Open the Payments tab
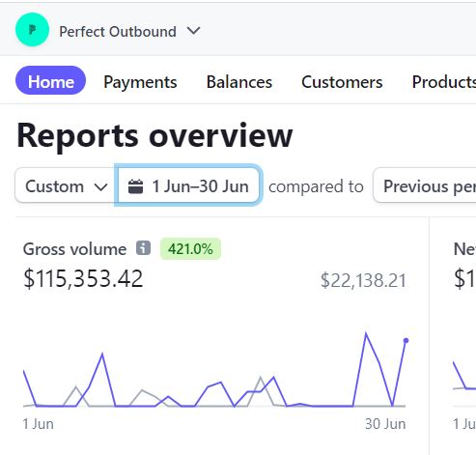 (140, 82)
